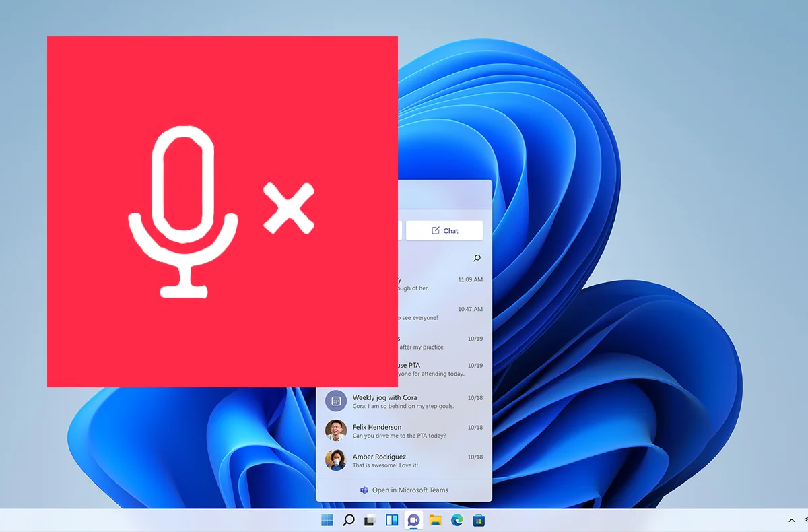808x532 pixels.
Task: Launch Microsoft Edge browser
Action: click(x=457, y=520)
